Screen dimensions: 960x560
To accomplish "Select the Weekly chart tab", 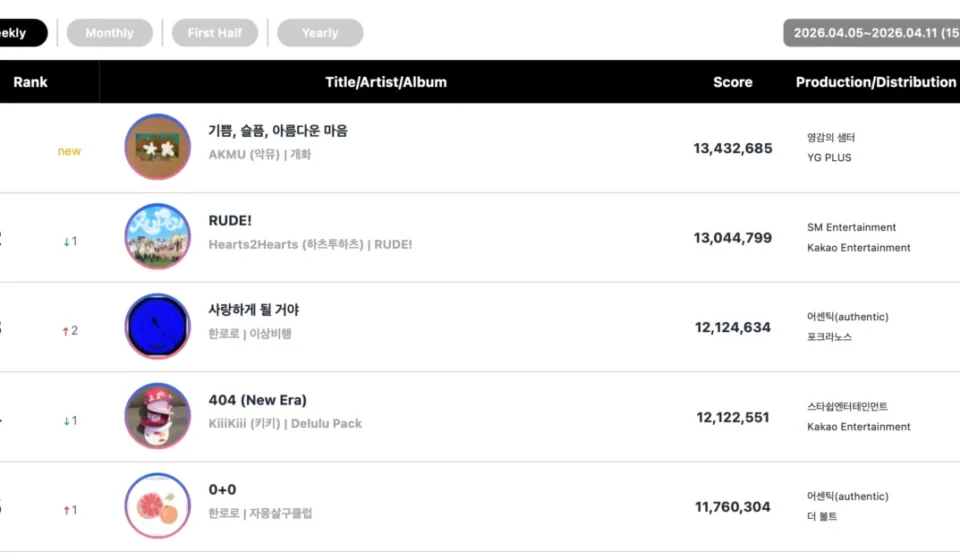I will tap(18, 33).
